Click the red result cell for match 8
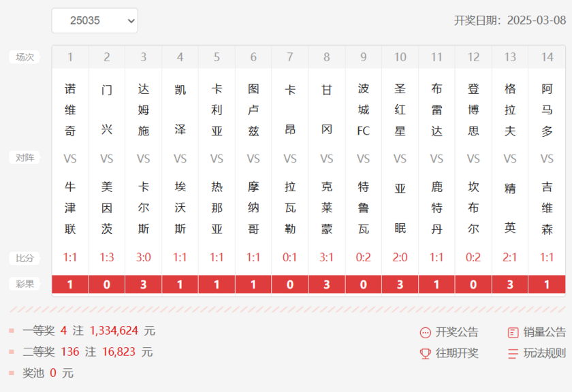 pyautogui.click(x=327, y=284)
